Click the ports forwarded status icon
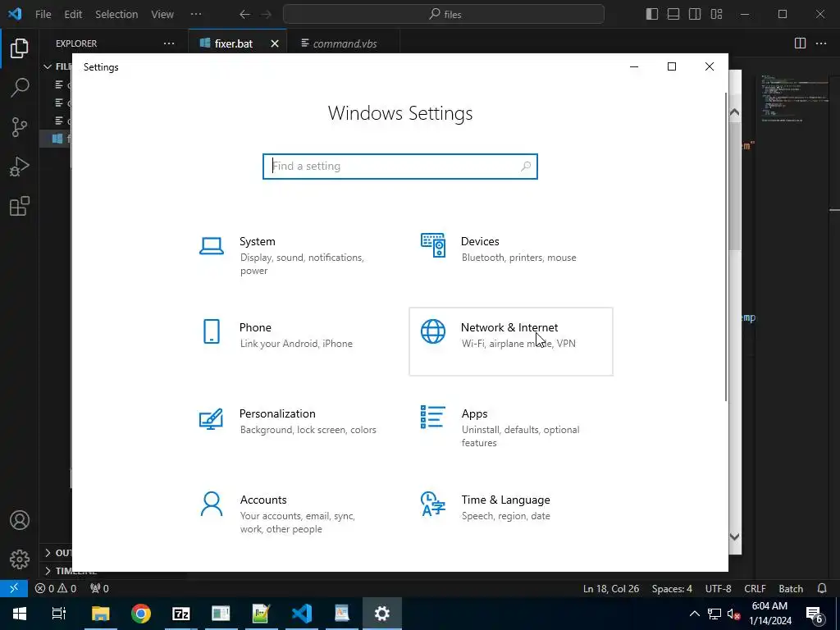This screenshot has height=630, width=840. point(99,588)
